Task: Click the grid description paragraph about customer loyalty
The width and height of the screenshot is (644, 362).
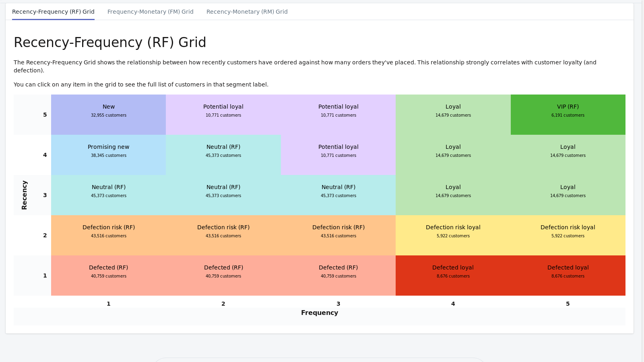Action: click(x=305, y=66)
